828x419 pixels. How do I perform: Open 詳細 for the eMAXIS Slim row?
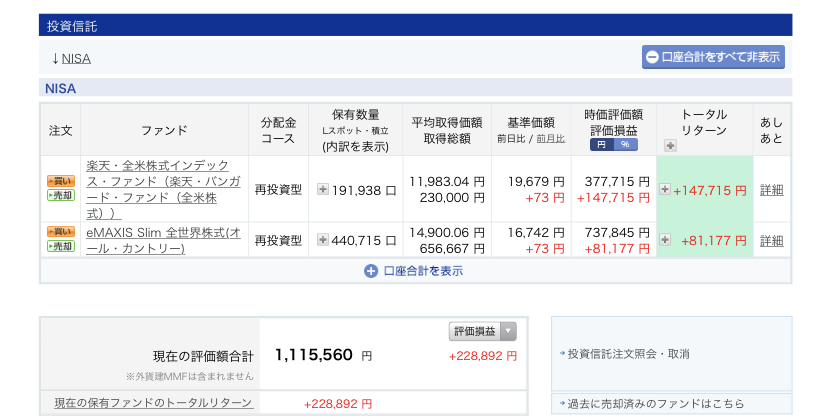771,240
